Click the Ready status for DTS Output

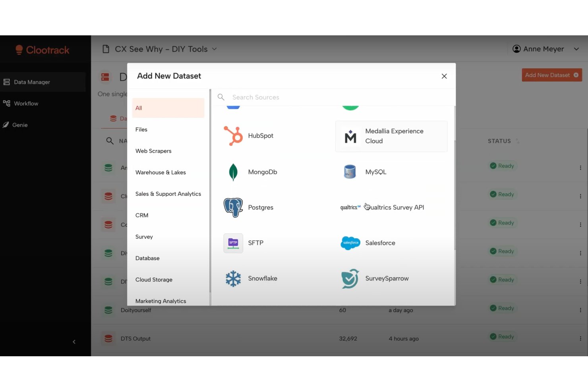point(502,337)
